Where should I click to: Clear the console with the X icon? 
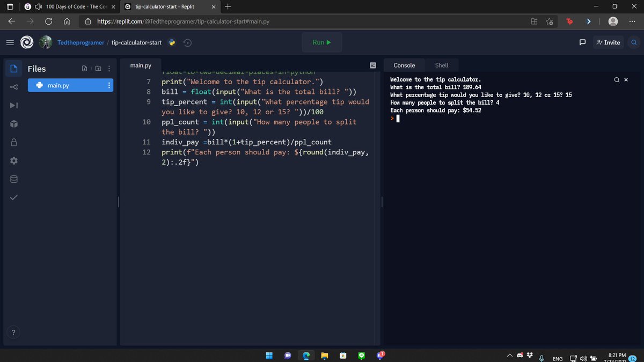point(626,79)
